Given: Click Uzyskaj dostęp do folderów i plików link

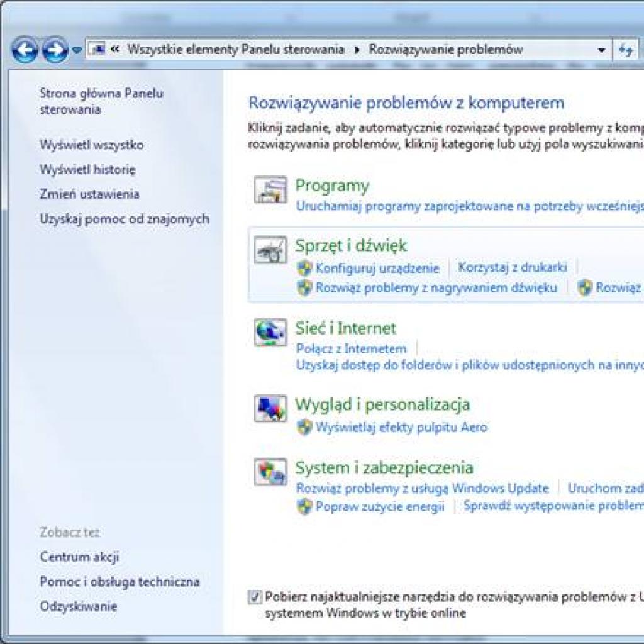Looking at the screenshot, I should click(x=469, y=365).
